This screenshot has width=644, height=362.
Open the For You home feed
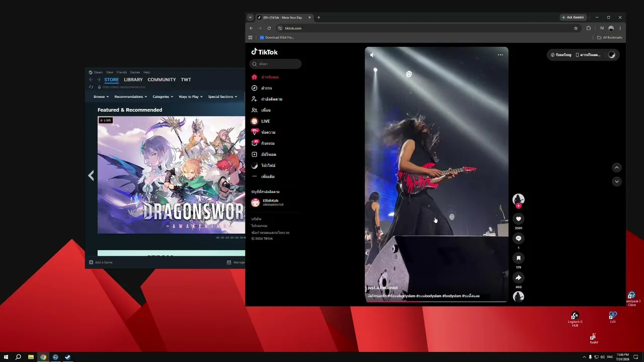tap(265, 77)
